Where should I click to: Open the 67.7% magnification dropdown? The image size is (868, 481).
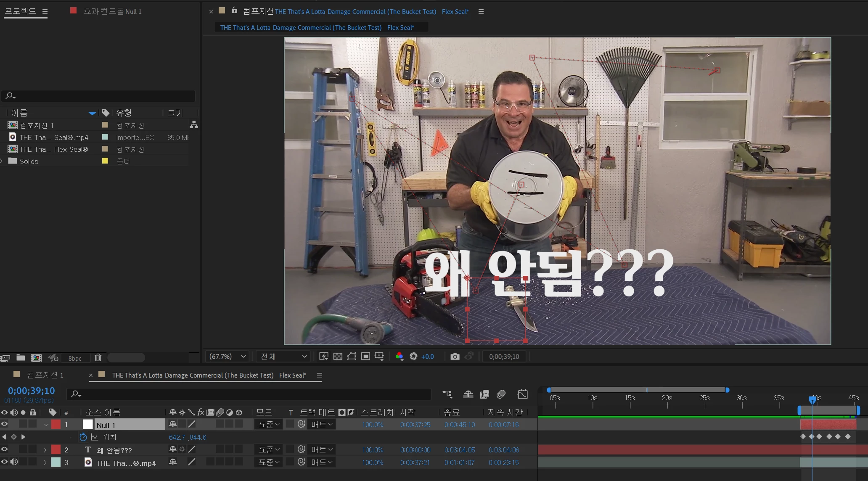[228, 357]
